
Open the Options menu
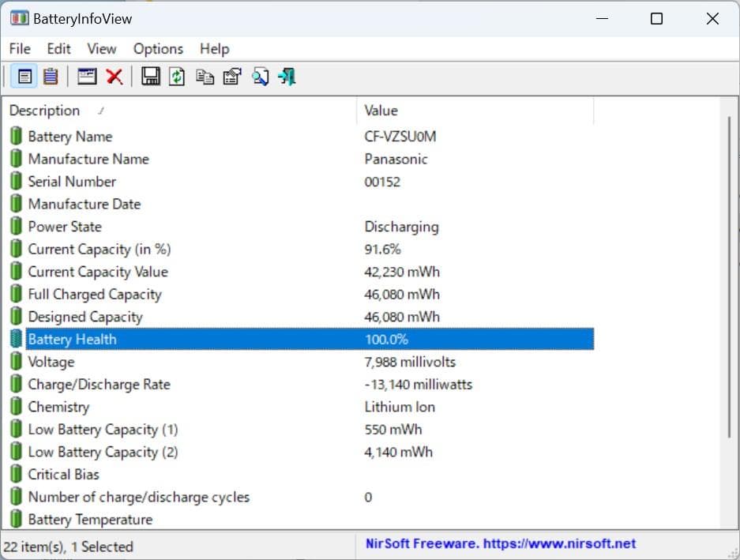(157, 48)
